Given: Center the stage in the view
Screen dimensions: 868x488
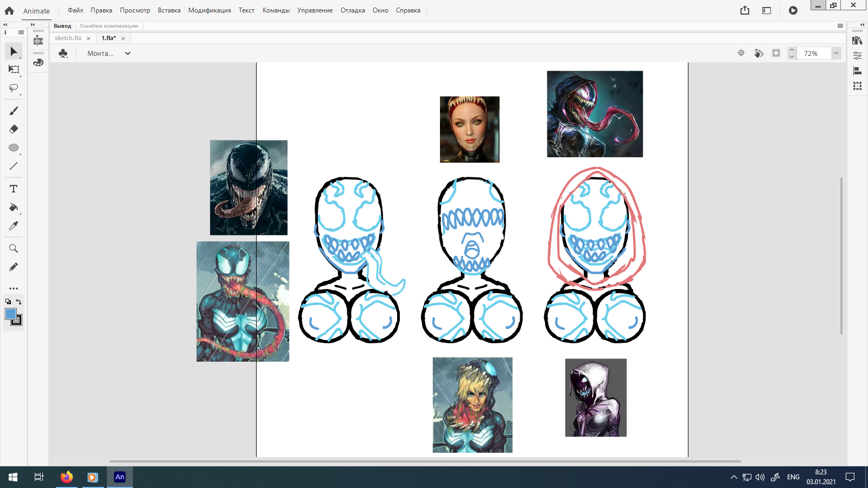Looking at the screenshot, I should click(x=741, y=53).
